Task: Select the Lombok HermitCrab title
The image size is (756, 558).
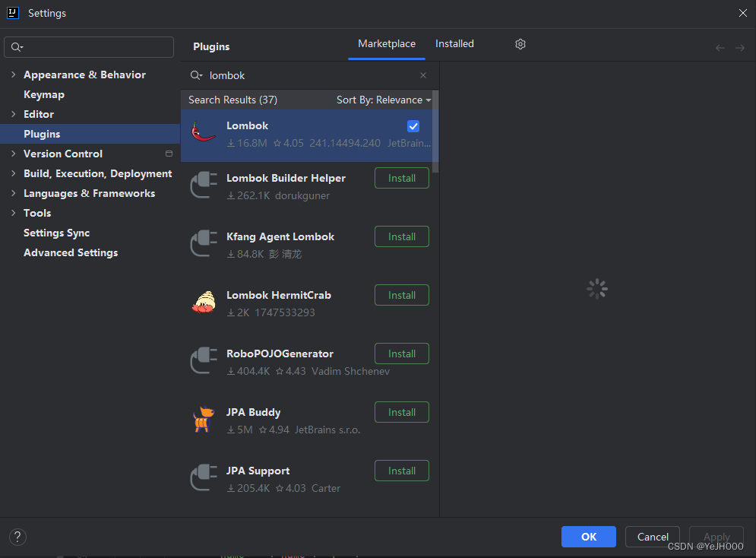Action: (279, 295)
